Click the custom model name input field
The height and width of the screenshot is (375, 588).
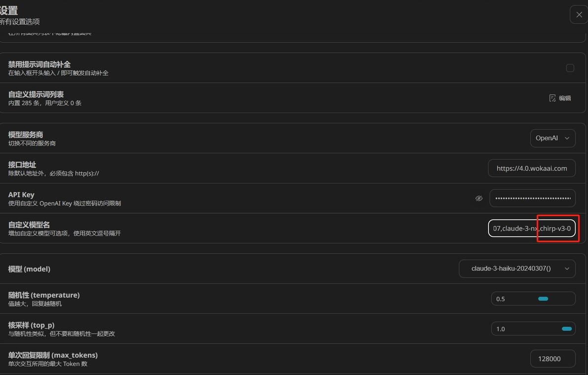pos(532,228)
